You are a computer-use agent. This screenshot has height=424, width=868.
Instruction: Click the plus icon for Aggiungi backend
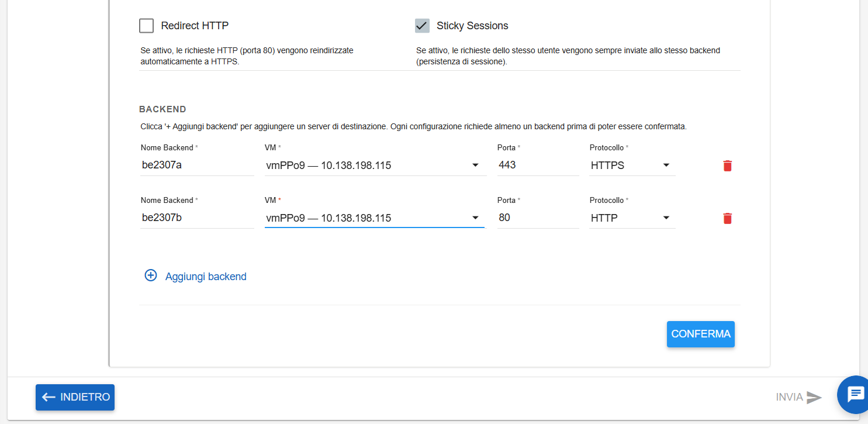coord(151,275)
